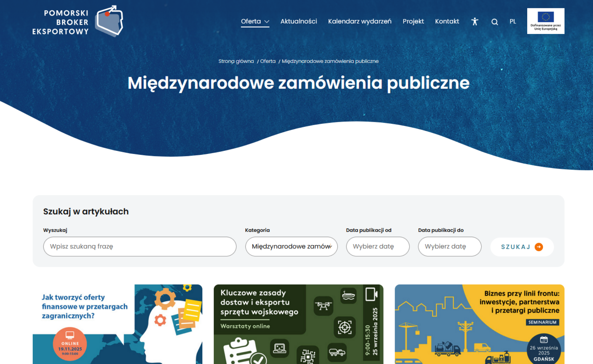Image resolution: width=593 pixels, height=364 pixels.
Task: Focus the Wpisz szukaną frazę field
Action: (x=140, y=246)
